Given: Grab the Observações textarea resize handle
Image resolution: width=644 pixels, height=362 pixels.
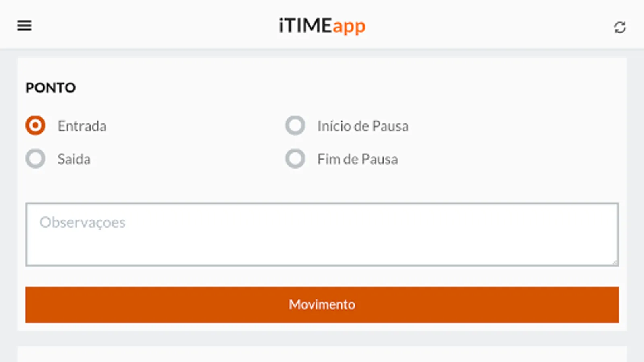Looking at the screenshot, I should (614, 262).
